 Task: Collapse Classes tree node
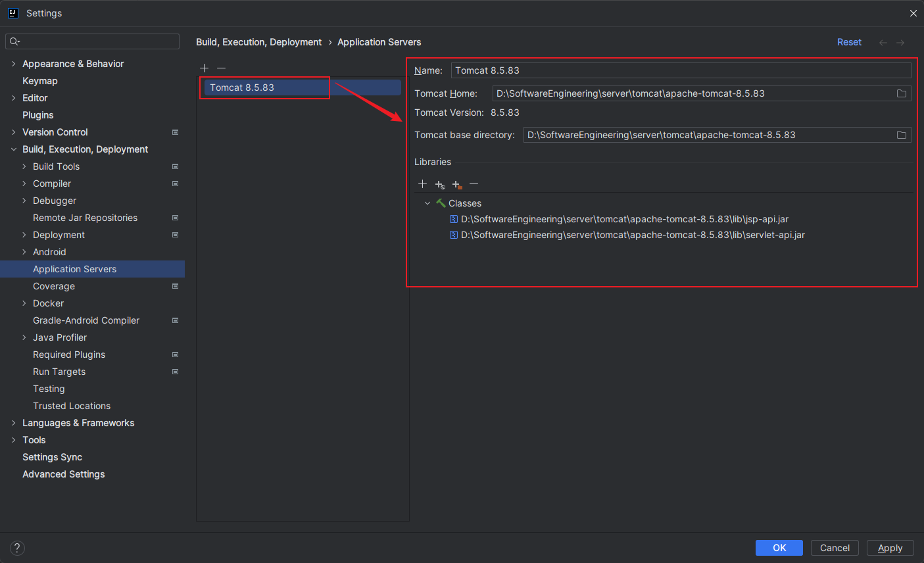click(x=427, y=203)
